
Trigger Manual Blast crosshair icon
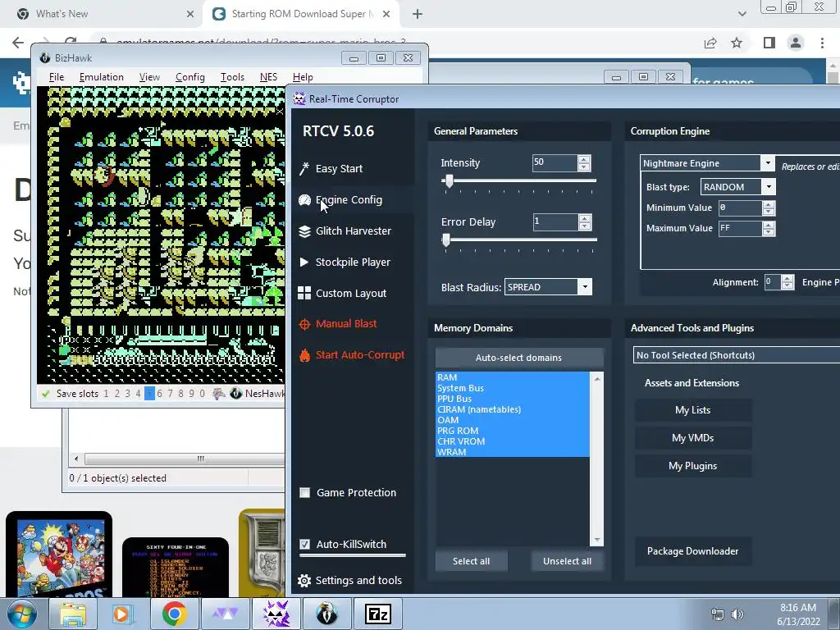tap(304, 324)
